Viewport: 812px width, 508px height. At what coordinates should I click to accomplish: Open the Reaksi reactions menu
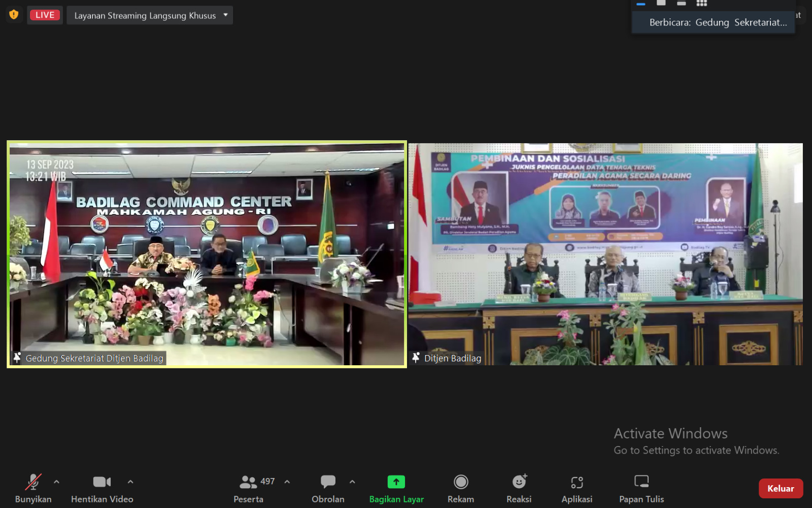tap(519, 488)
